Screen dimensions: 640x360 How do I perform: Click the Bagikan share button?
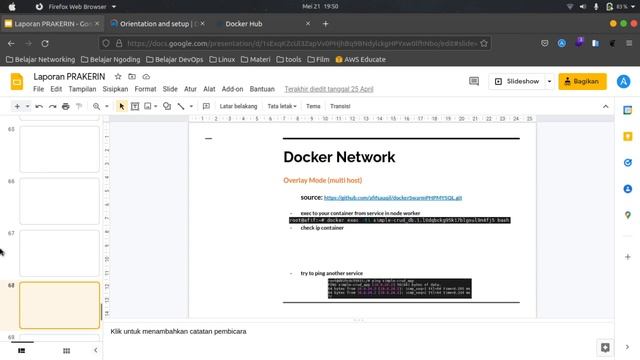582,81
